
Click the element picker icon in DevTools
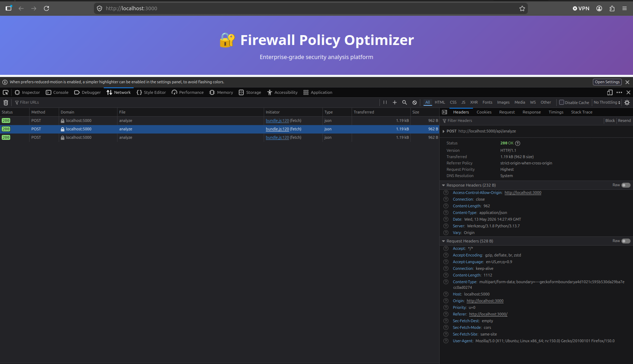tap(5, 93)
